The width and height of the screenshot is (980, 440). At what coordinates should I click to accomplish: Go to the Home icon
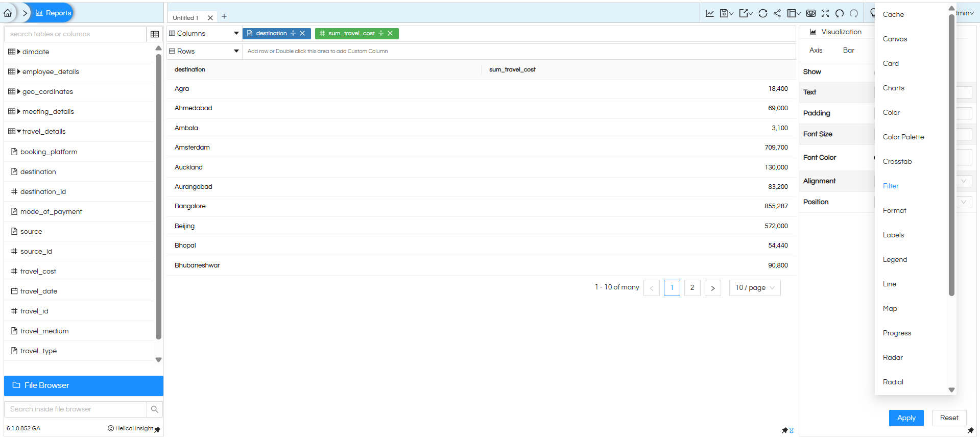click(8, 13)
